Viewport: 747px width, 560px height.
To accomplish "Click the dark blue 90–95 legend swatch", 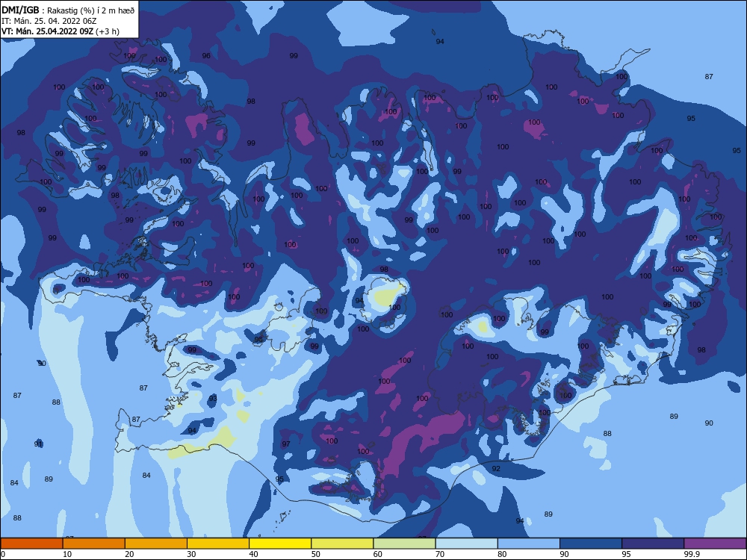I will click(591, 544).
